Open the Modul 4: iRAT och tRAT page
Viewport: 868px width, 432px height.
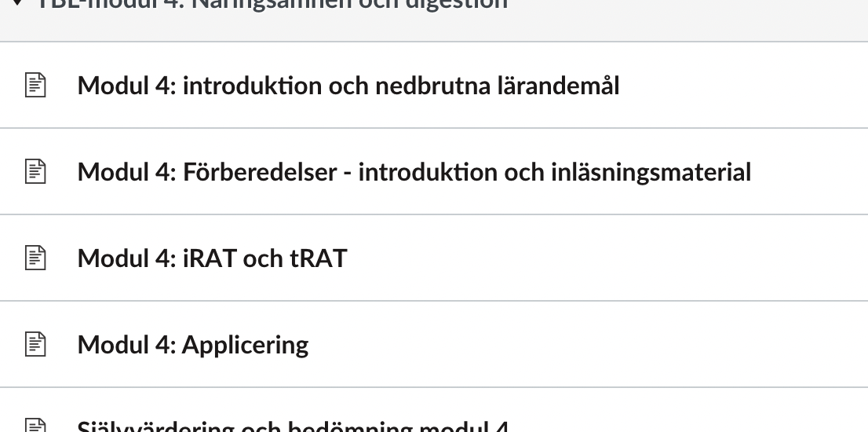(212, 258)
